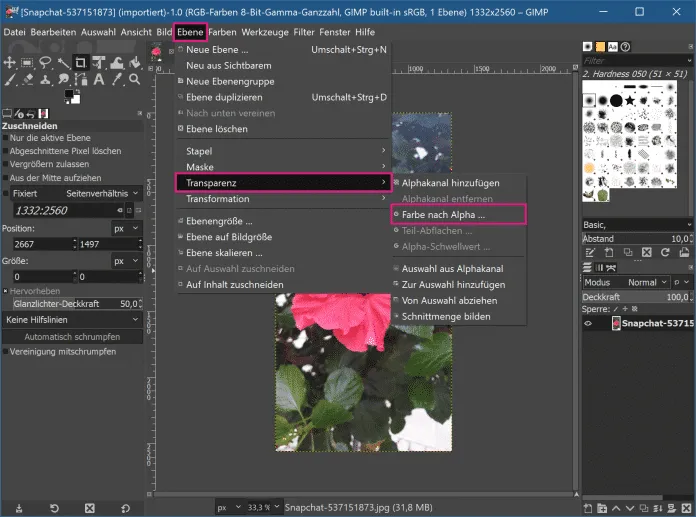Open the Modus 'Normal' dropdown
The width and height of the screenshot is (696, 517).
pyautogui.click(x=646, y=282)
